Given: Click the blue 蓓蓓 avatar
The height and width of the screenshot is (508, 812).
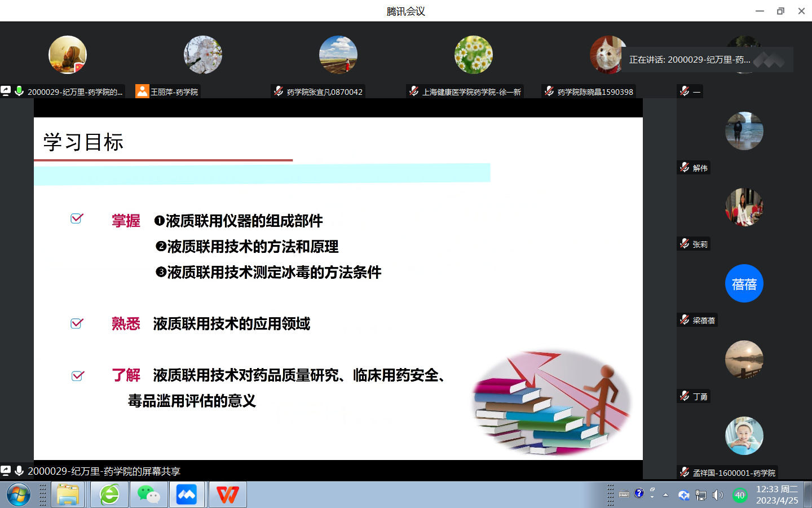Looking at the screenshot, I should [744, 283].
